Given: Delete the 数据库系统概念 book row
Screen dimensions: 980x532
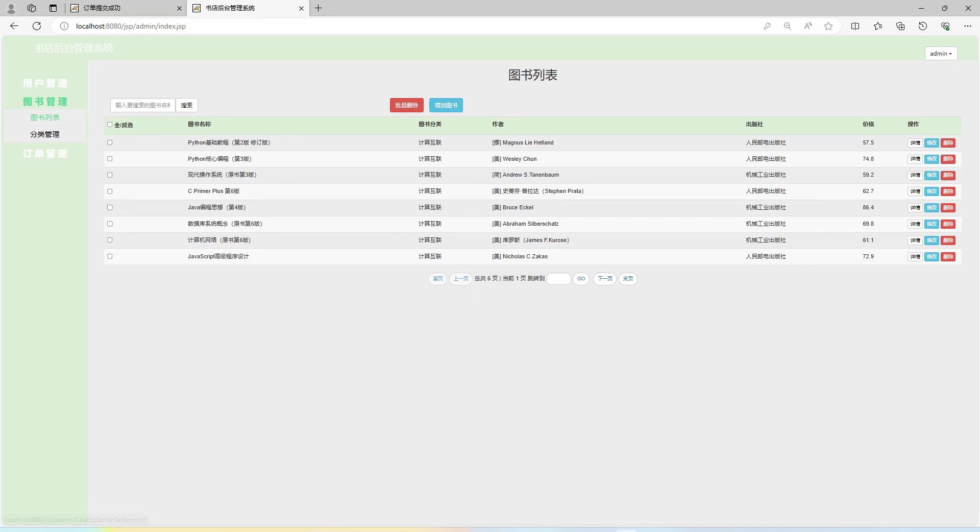Looking at the screenshot, I should coord(948,224).
